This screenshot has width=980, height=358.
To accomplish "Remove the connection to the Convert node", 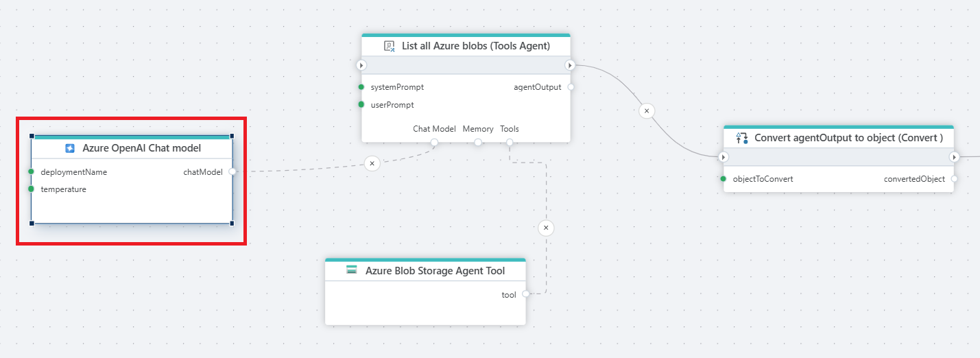I will pyautogui.click(x=646, y=110).
